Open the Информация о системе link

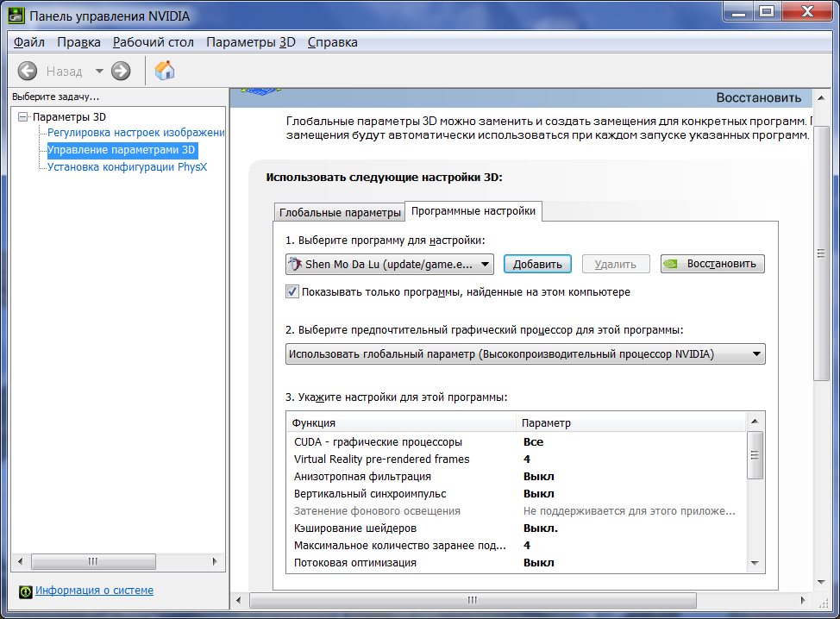coord(94,591)
